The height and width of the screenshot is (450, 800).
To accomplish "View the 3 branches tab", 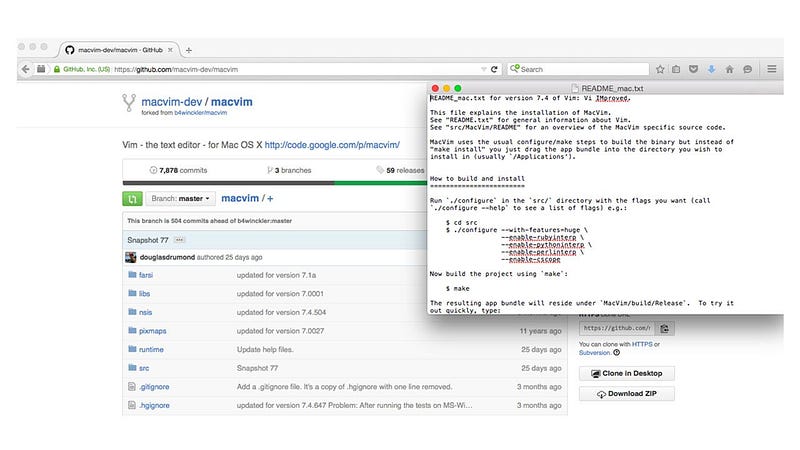I will click(x=289, y=170).
